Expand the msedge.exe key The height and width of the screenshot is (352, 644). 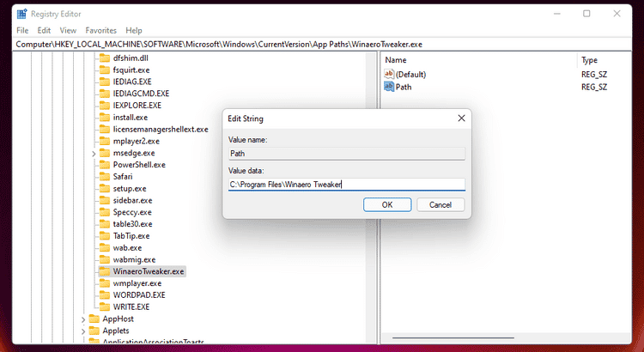94,154
